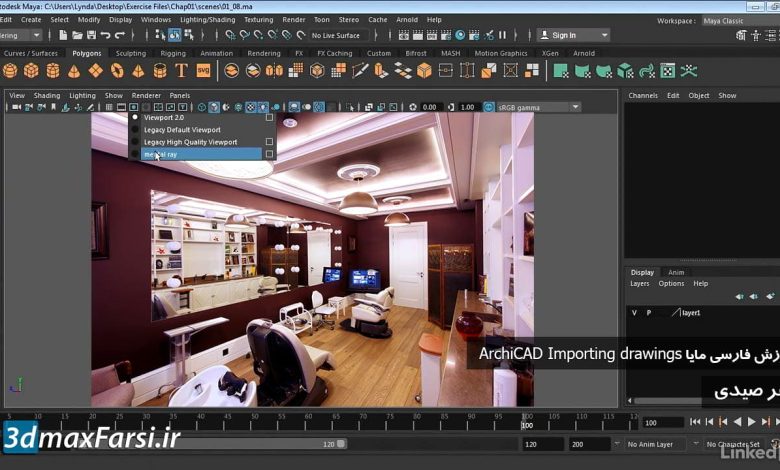Click the exposure value field showing 0.00
Image resolution: width=780 pixels, height=470 pixels.
click(431, 107)
